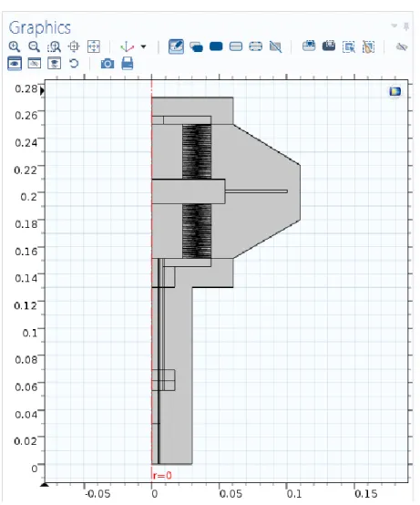Click the greyed-out hide objects eye icon
The width and height of the screenshot is (420, 505).
[402, 47]
